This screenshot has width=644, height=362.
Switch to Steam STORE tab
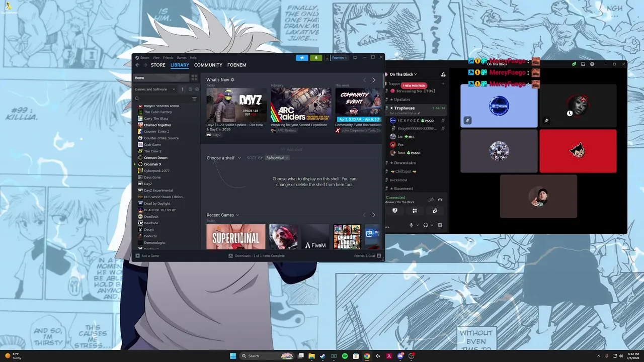tap(158, 65)
